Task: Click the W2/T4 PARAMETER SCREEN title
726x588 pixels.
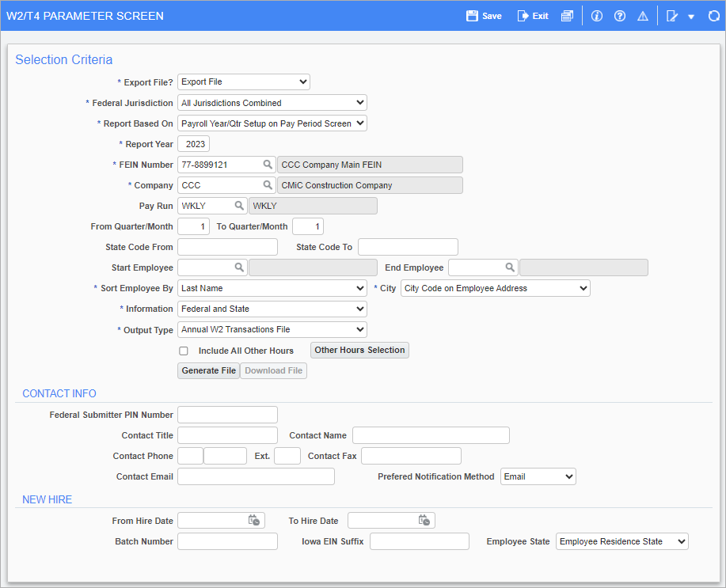Action: point(85,16)
